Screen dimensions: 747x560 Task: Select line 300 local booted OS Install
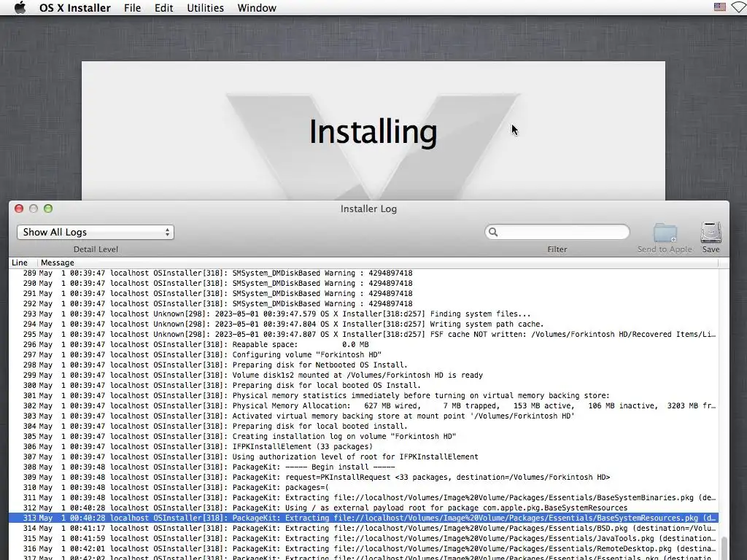363,386
